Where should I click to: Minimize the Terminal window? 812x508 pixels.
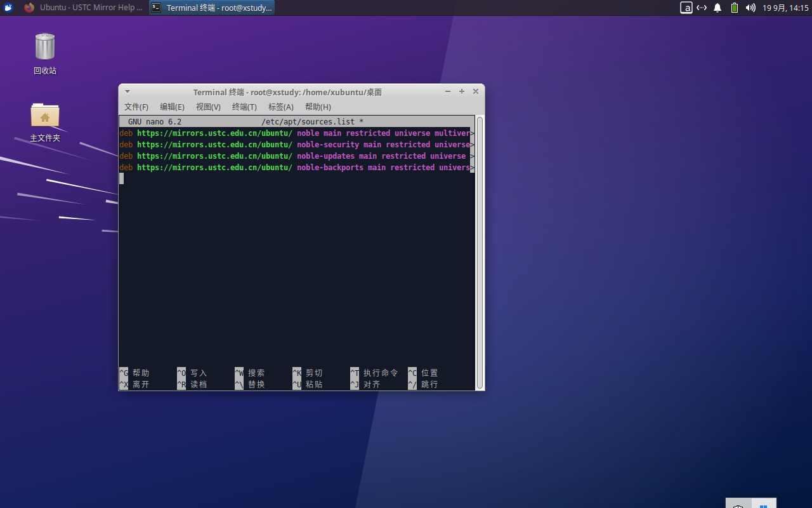click(x=448, y=91)
